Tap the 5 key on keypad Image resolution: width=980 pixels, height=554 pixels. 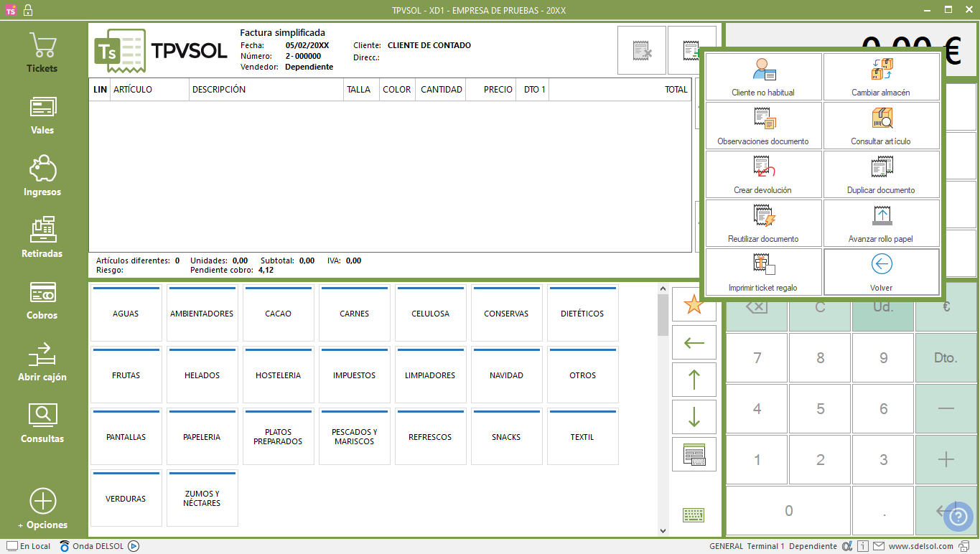click(821, 409)
